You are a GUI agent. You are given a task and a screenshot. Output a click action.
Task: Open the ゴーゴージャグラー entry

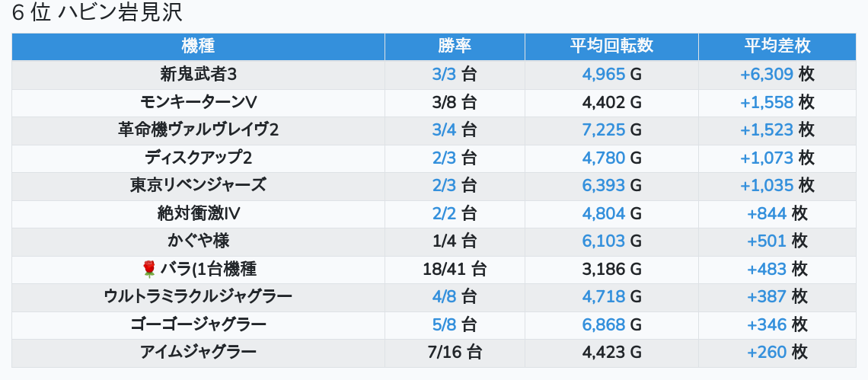[198, 324]
